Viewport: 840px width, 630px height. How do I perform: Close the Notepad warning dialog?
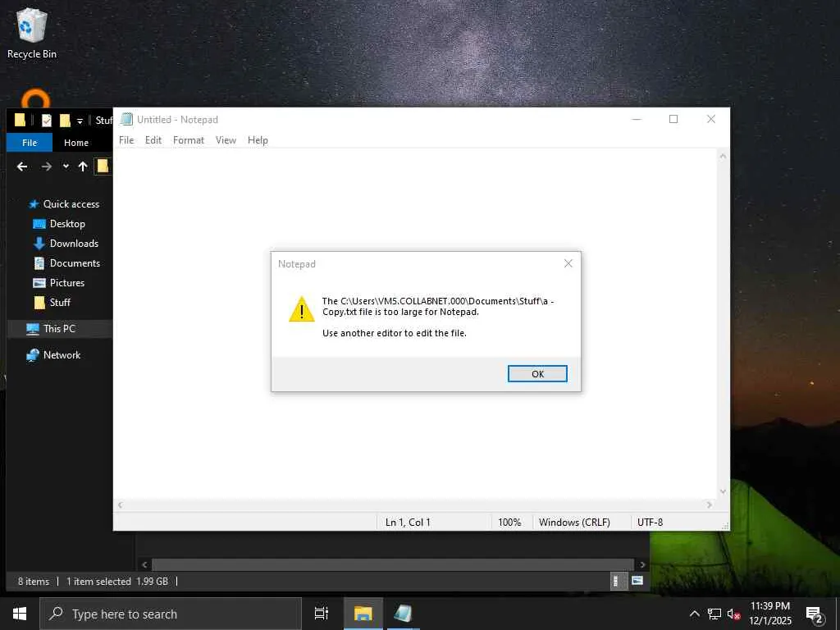pos(568,263)
